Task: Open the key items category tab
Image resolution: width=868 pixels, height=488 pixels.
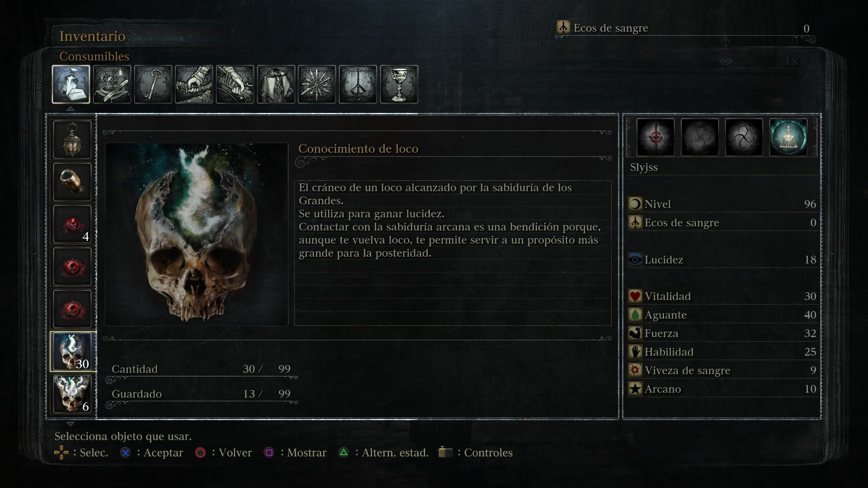Action: coord(153,84)
